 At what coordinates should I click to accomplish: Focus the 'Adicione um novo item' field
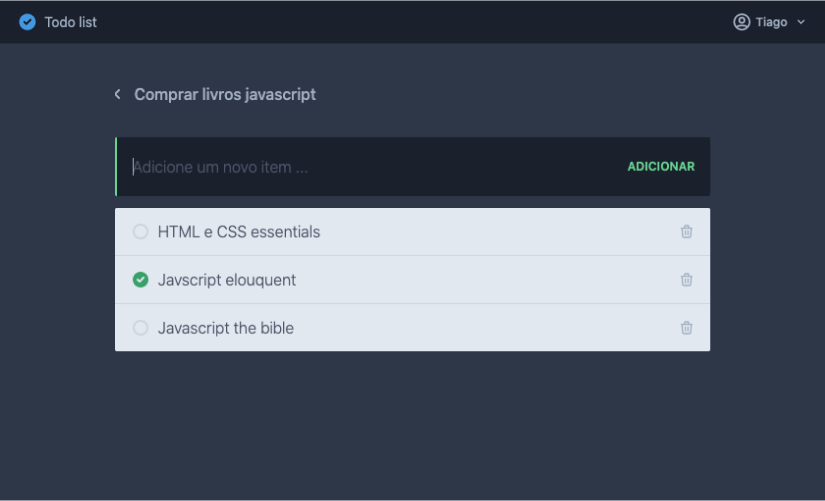coord(370,167)
